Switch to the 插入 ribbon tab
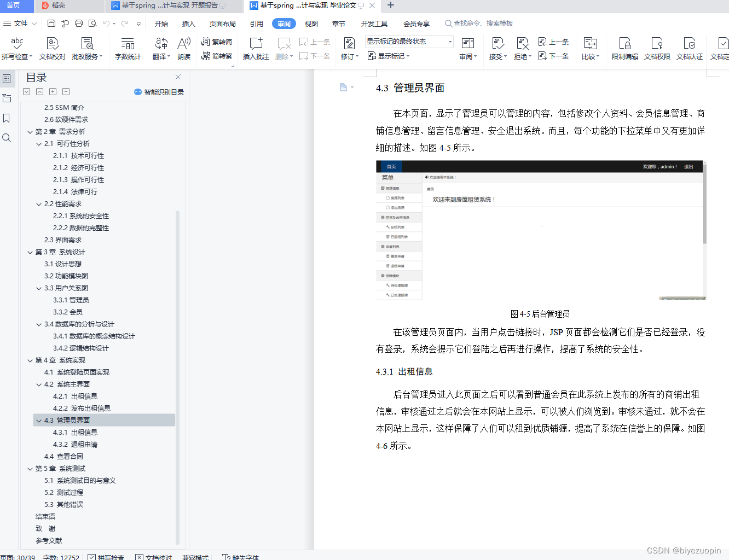The height and width of the screenshot is (560, 729). 188,23
